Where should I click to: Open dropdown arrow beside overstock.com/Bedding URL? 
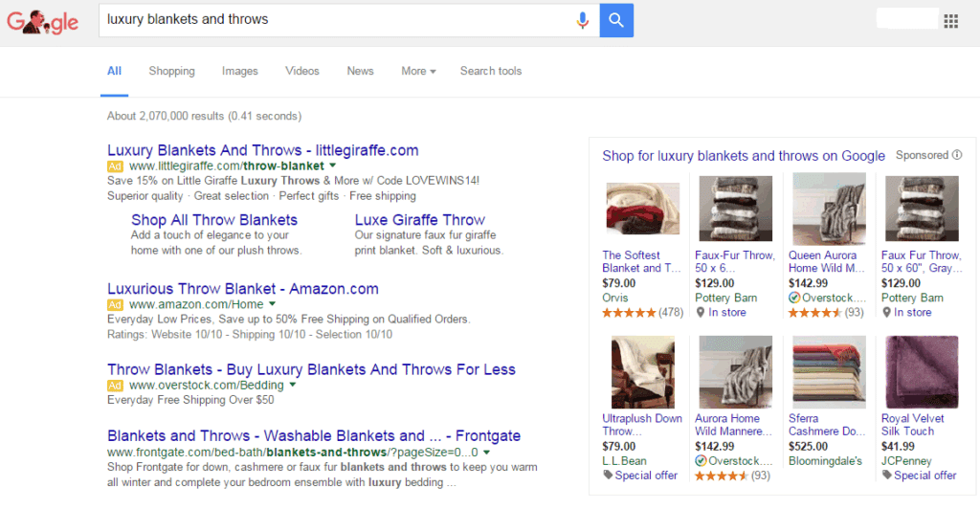pos(293,386)
